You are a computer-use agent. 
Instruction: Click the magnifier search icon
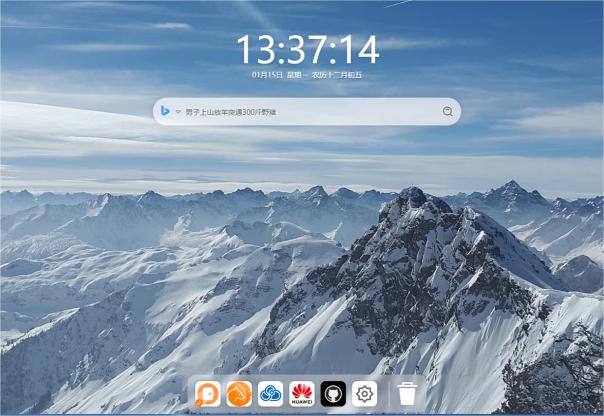pos(447,112)
